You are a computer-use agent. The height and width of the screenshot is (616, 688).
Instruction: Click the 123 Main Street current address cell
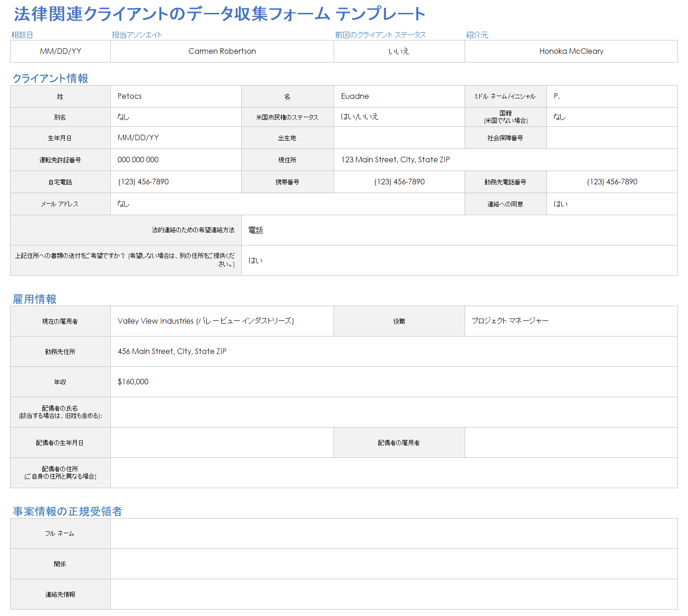[x=506, y=160]
